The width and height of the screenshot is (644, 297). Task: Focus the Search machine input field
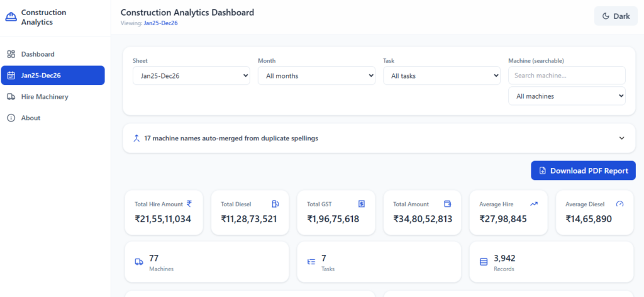coord(567,76)
